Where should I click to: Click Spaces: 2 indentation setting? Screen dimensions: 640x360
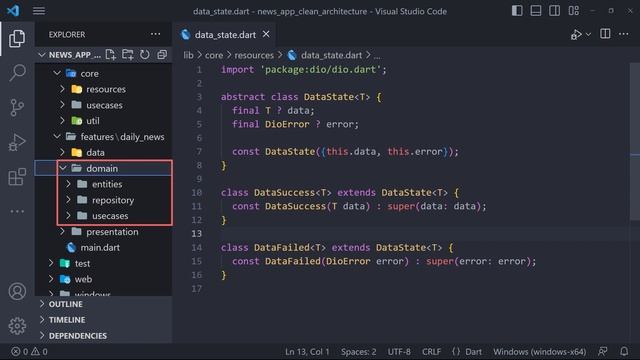[358, 351]
